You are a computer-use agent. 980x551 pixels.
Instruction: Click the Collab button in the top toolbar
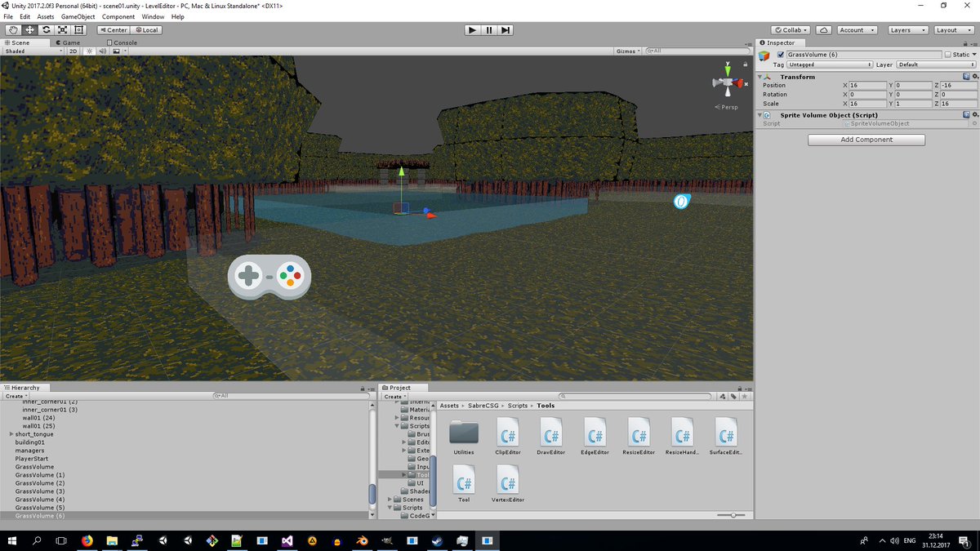click(x=789, y=29)
